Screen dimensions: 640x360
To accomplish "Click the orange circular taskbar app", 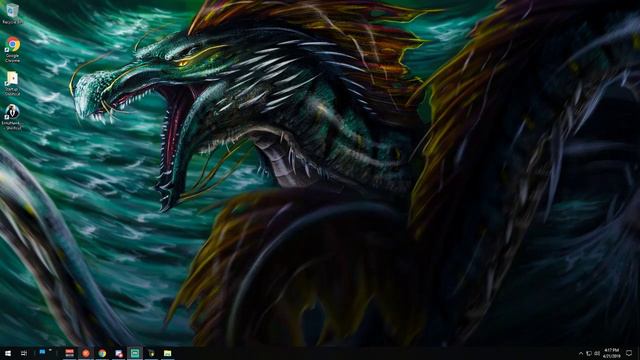I will click(x=86, y=353).
